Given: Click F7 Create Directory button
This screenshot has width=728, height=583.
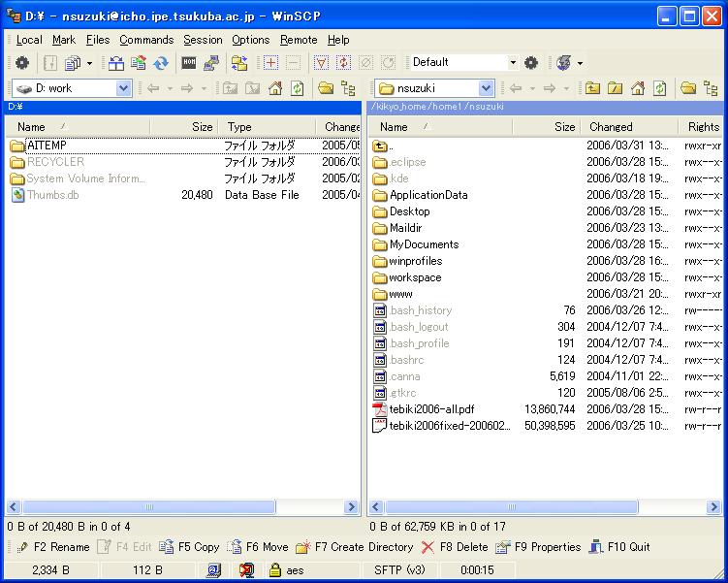Looking at the screenshot, I should [354, 547].
